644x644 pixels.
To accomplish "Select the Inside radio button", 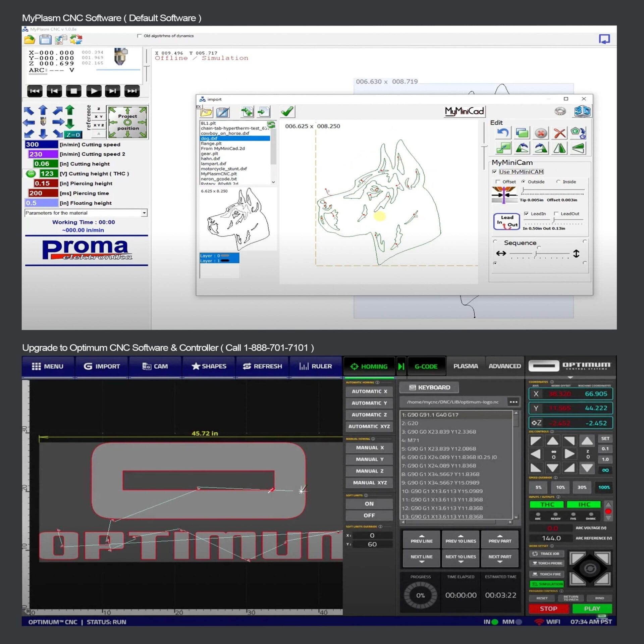I will tap(558, 181).
